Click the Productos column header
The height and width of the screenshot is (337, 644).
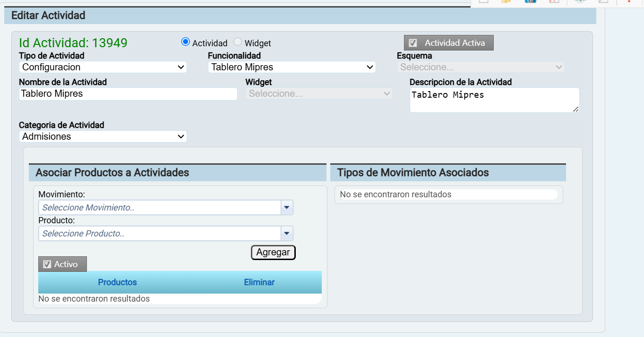click(117, 282)
